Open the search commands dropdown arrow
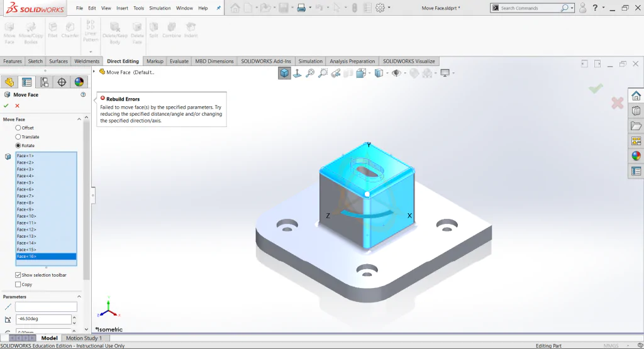644x349 pixels. (572, 8)
